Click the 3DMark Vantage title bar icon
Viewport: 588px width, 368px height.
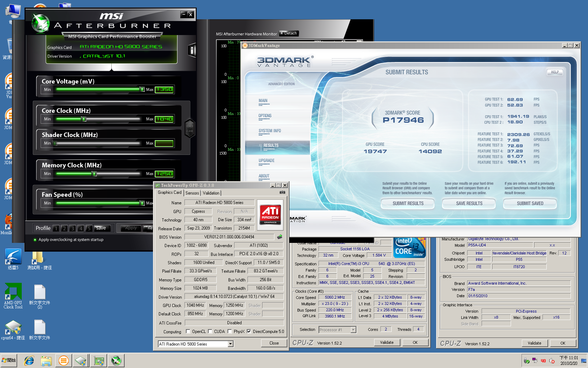[245, 46]
